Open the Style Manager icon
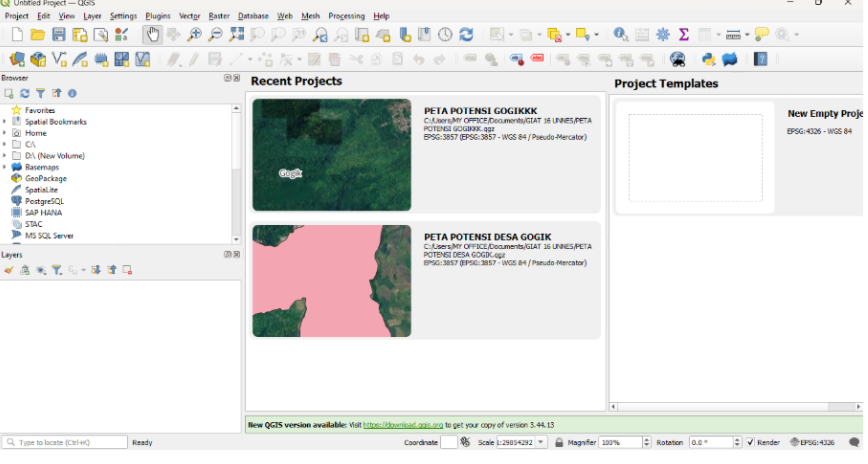Image resolution: width=868 pixels, height=464 pixels. 121,34
